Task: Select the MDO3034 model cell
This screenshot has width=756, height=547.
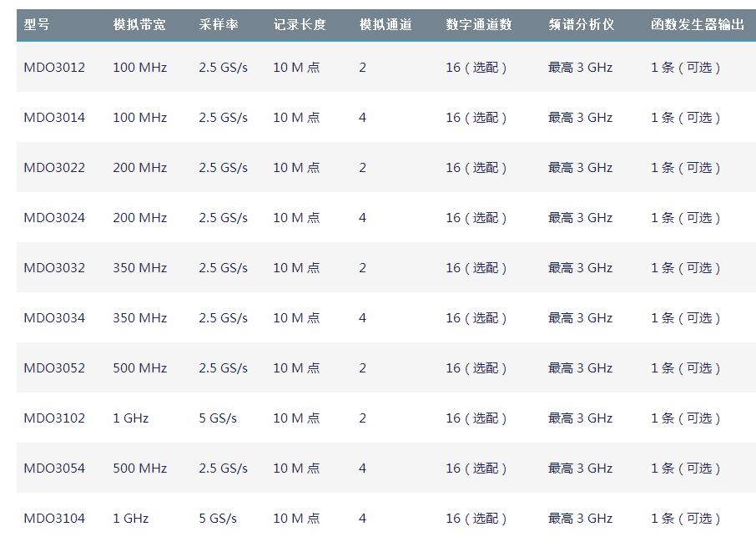Action: point(54,318)
